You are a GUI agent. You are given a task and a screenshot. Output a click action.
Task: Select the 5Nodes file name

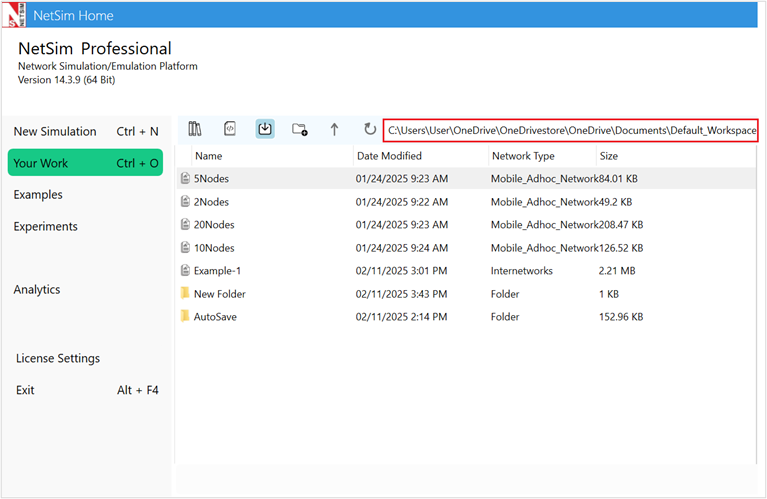(211, 179)
